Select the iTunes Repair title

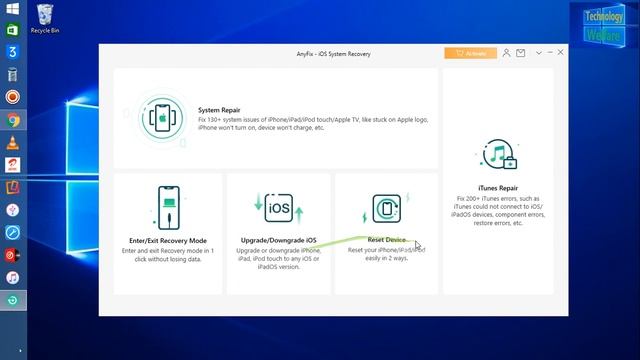498,188
